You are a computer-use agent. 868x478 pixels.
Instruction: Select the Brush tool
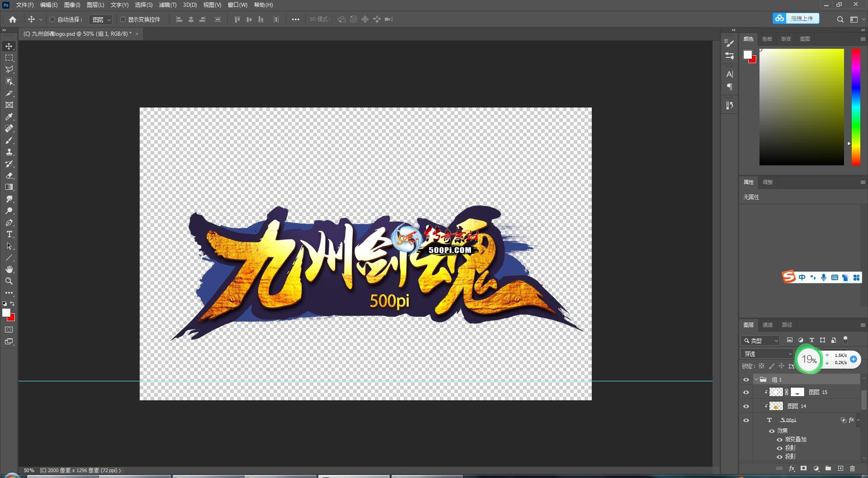coord(9,140)
